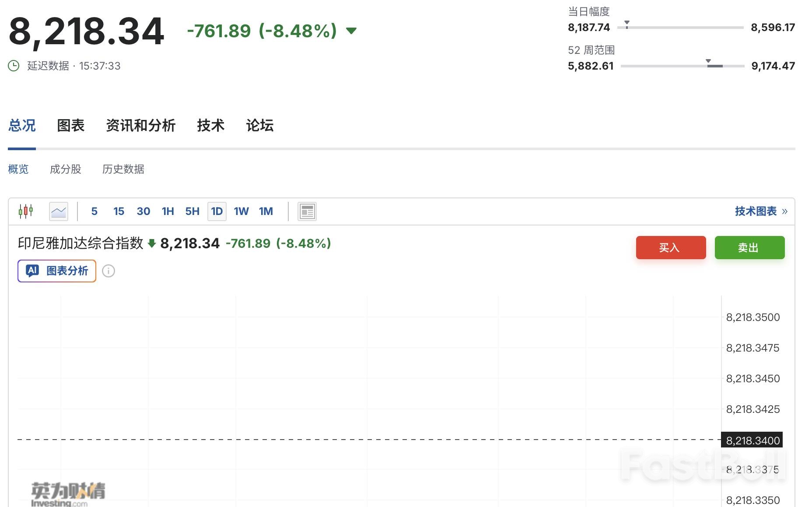Open the 图表 tab

[70, 126]
